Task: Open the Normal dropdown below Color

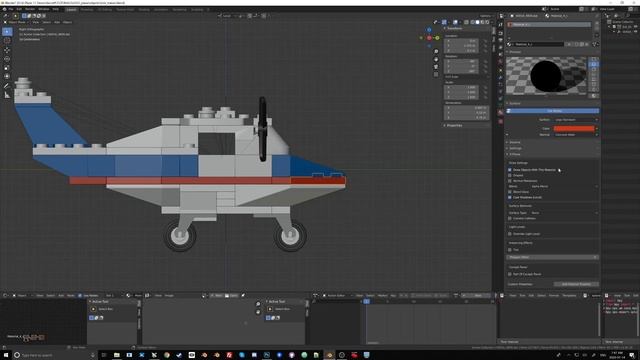Action: coord(576,135)
